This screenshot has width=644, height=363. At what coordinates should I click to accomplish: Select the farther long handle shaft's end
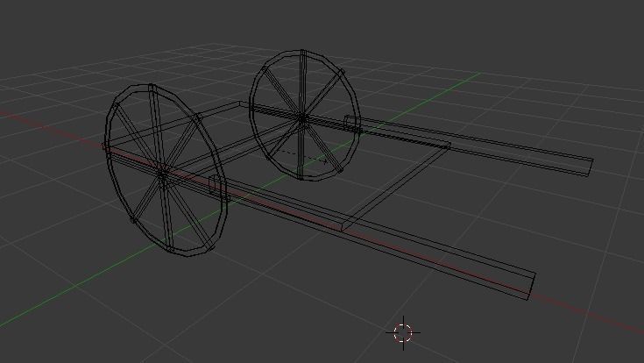pyautogui.click(x=589, y=167)
